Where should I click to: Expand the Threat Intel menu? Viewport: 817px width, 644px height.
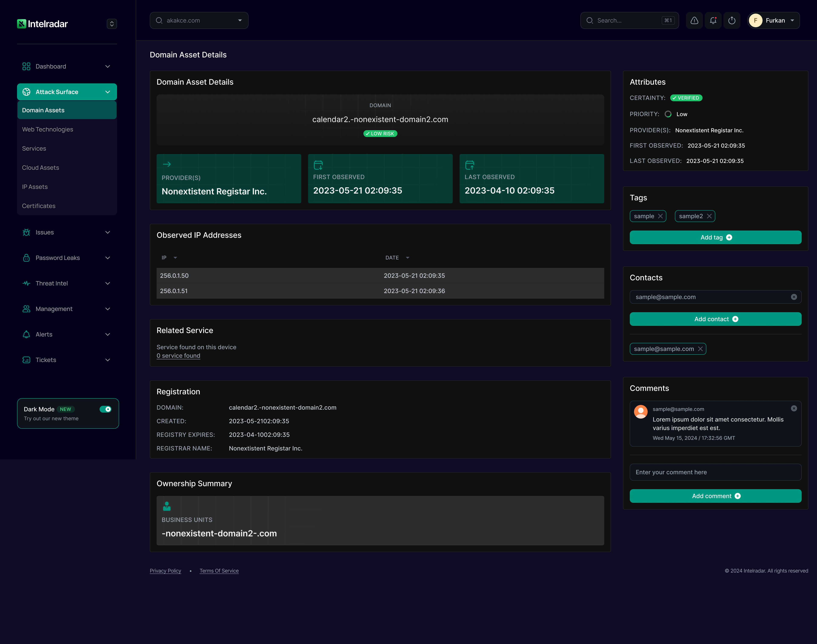(67, 283)
